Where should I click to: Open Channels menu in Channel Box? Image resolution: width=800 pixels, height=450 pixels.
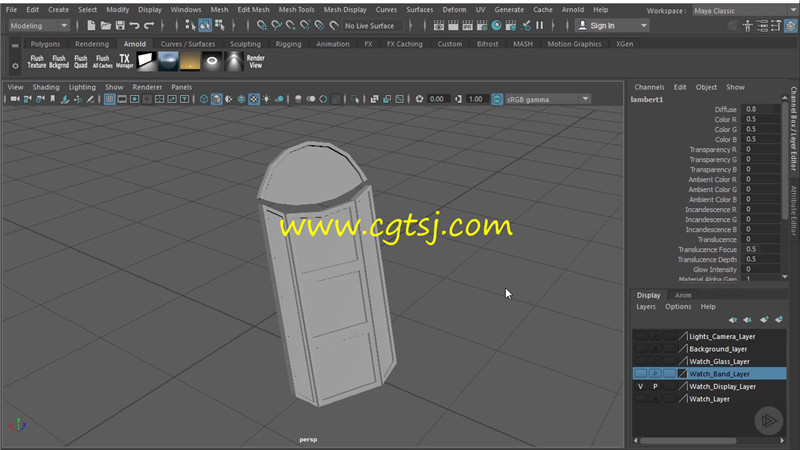coord(649,87)
